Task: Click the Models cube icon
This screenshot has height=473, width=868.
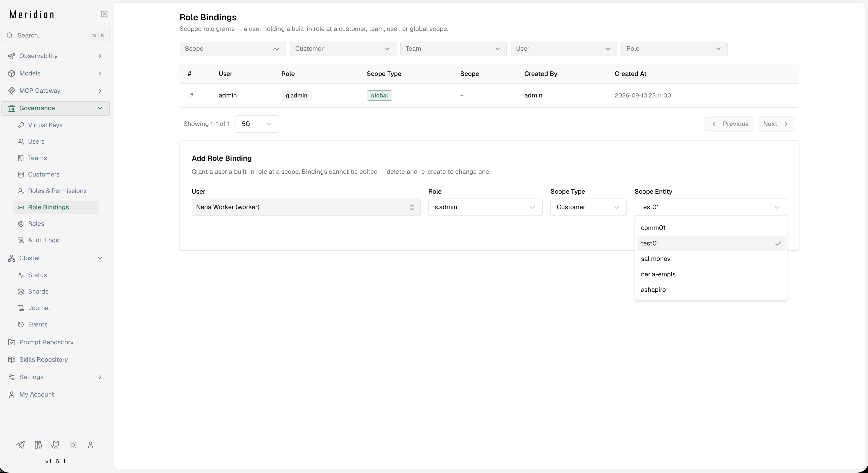Action: point(12,73)
